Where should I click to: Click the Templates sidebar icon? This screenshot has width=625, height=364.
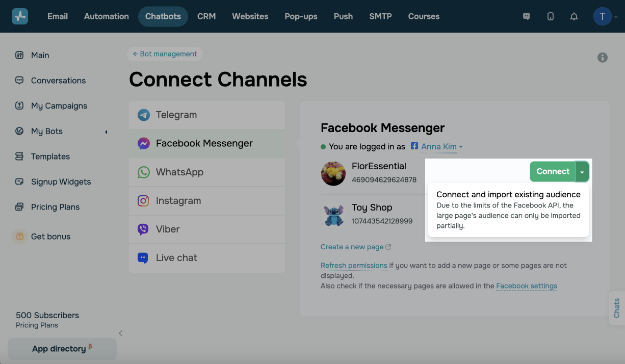19,157
